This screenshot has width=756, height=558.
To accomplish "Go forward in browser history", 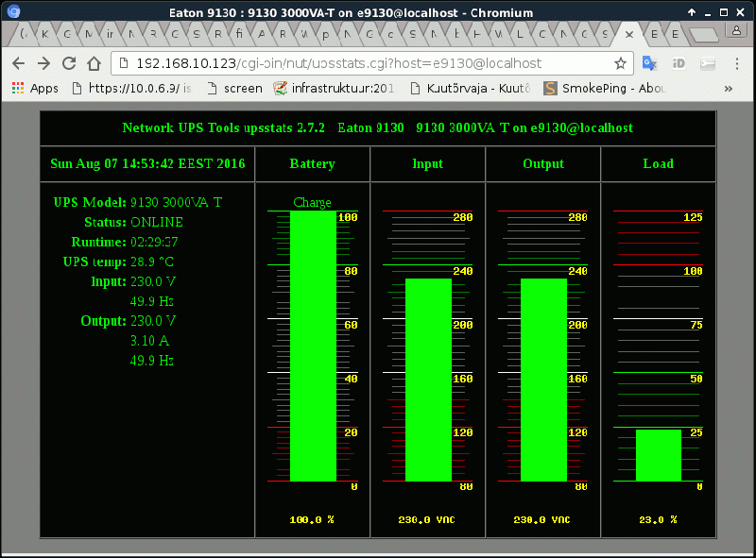I will tap(43, 63).
